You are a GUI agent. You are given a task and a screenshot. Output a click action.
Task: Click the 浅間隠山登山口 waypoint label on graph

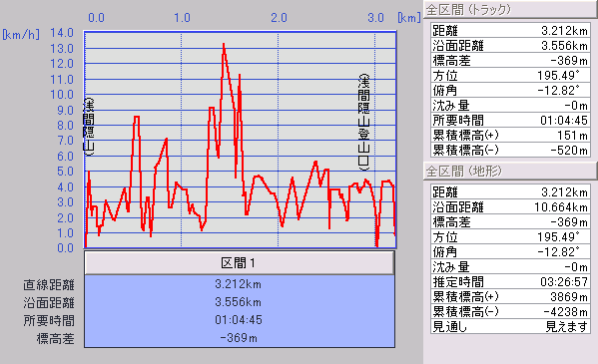363,122
